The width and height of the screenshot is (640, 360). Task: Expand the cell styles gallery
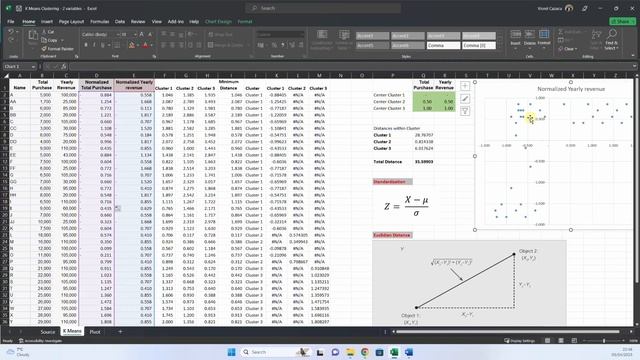tap(500, 47)
